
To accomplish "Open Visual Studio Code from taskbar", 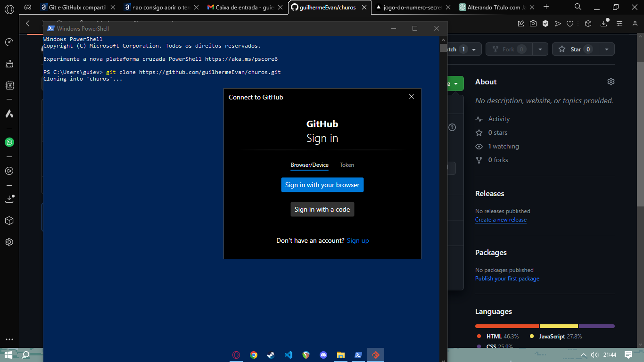I will (289, 355).
